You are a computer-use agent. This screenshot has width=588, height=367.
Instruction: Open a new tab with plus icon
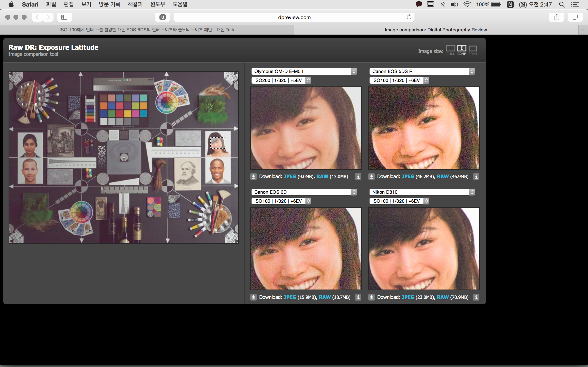click(583, 30)
